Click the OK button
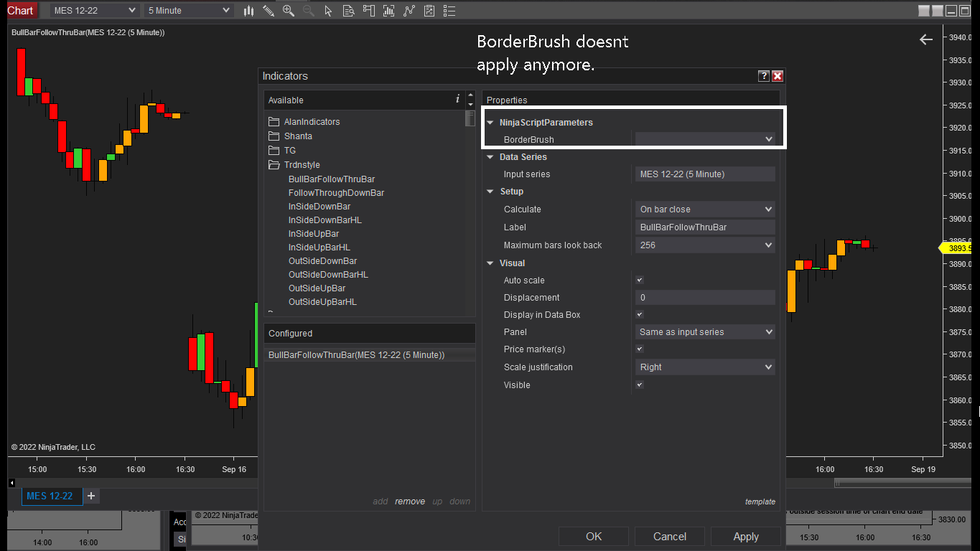Screen dimensions: 980x551 tap(594, 537)
